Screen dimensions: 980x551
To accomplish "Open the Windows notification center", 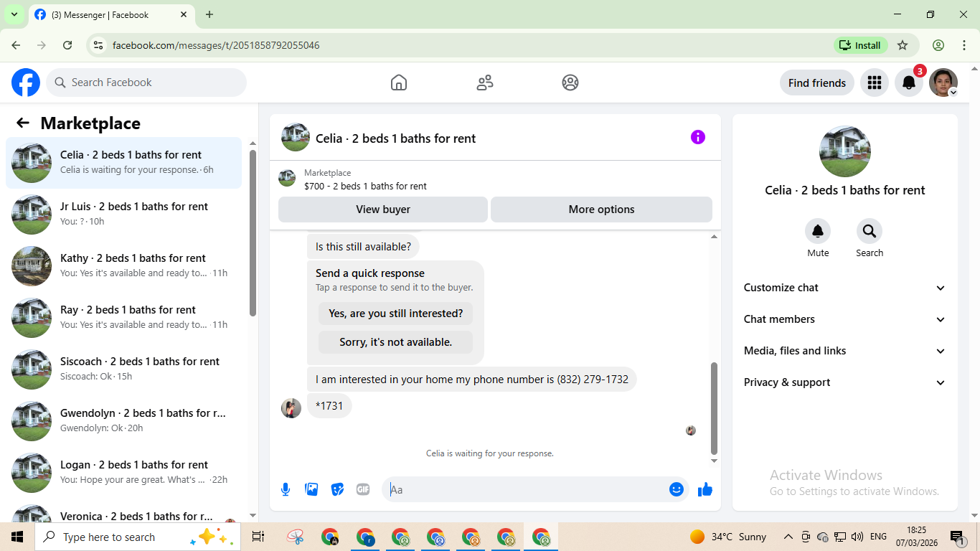I will (x=957, y=537).
